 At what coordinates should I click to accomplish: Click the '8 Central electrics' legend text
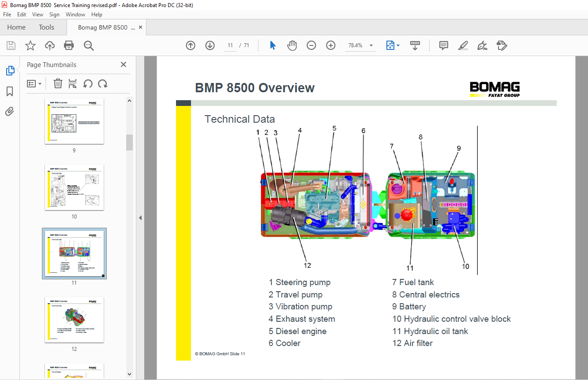[426, 294]
